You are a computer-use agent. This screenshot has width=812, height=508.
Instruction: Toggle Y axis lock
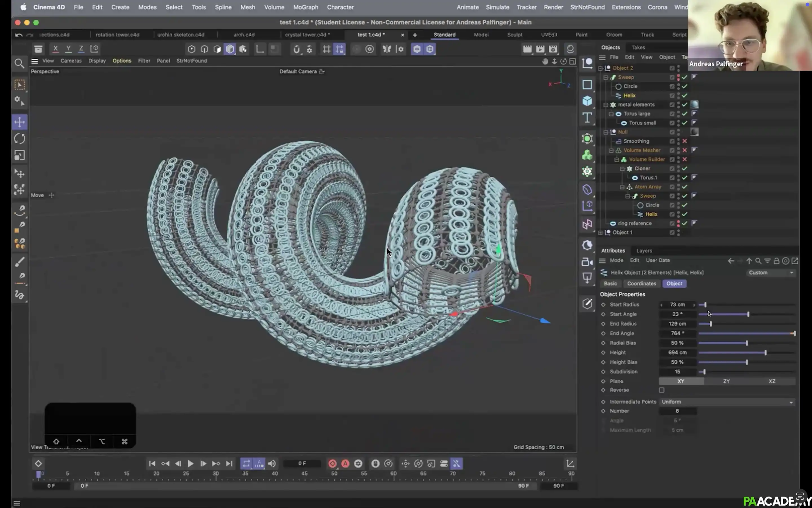(x=68, y=49)
